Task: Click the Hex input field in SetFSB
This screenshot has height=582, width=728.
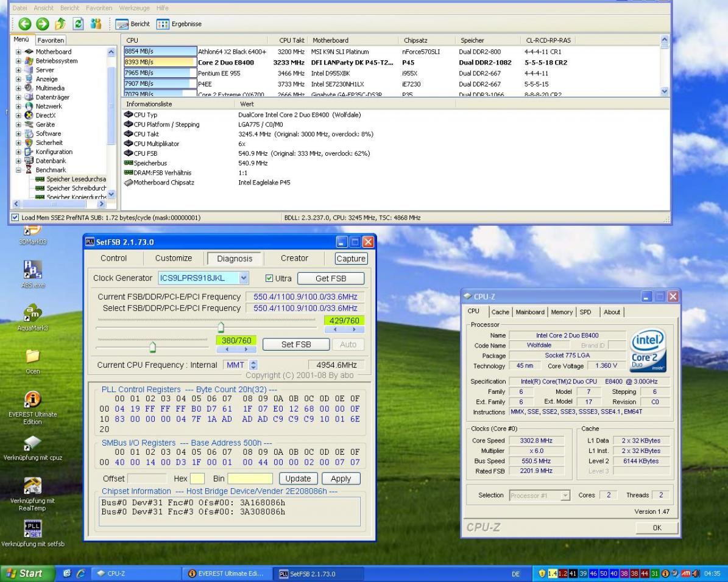Action: click(x=197, y=479)
